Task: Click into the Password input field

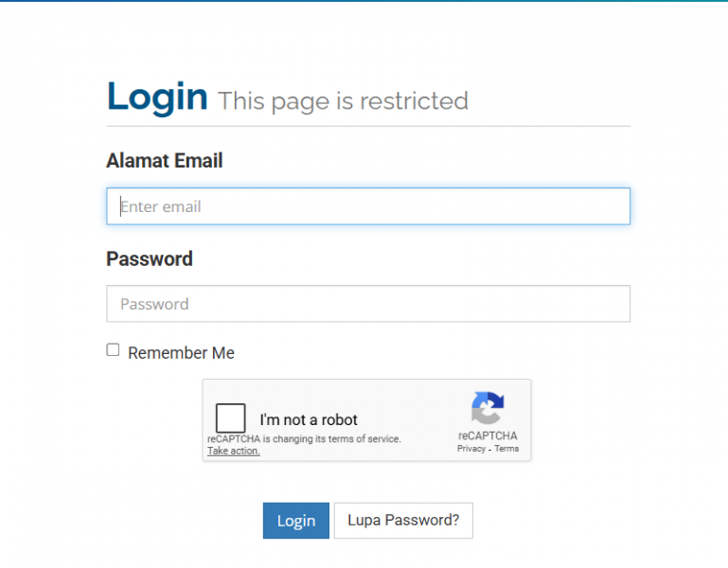Action: pos(367,304)
